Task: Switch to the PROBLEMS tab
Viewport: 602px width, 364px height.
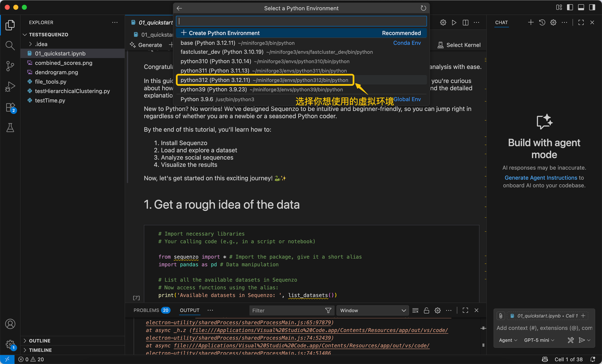Action: (146, 310)
